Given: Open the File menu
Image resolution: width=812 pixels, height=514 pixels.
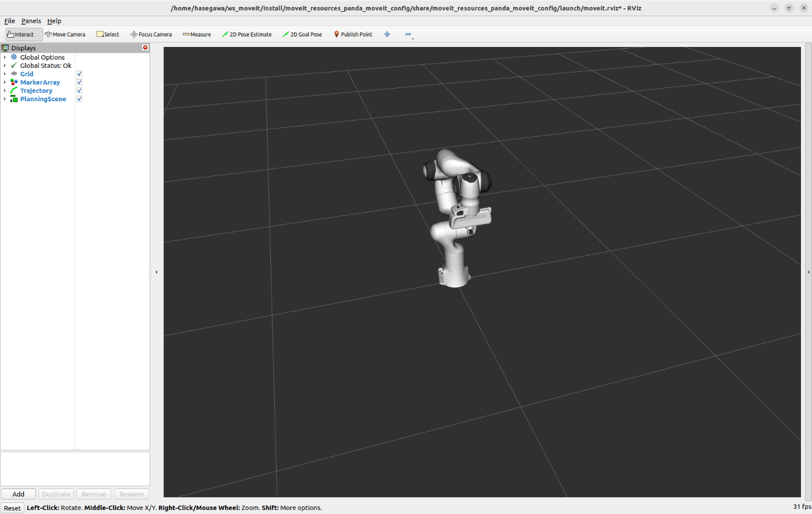Looking at the screenshot, I should tap(10, 21).
